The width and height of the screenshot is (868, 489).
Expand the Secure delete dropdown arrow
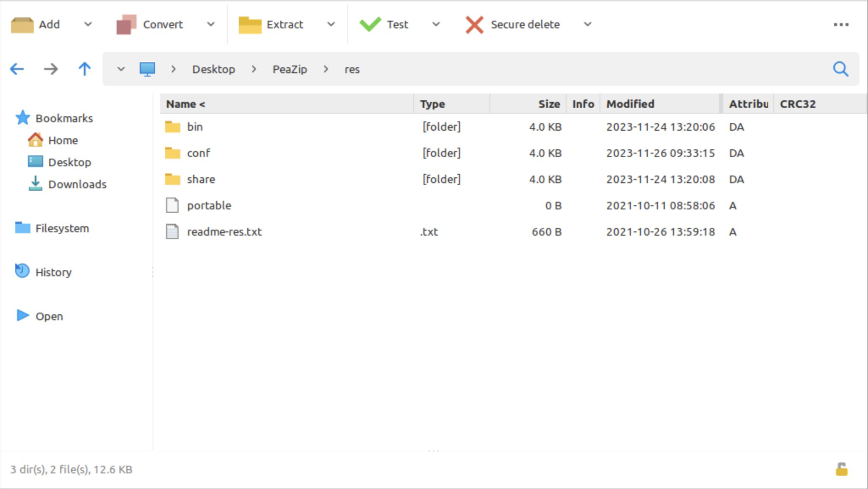click(x=588, y=25)
